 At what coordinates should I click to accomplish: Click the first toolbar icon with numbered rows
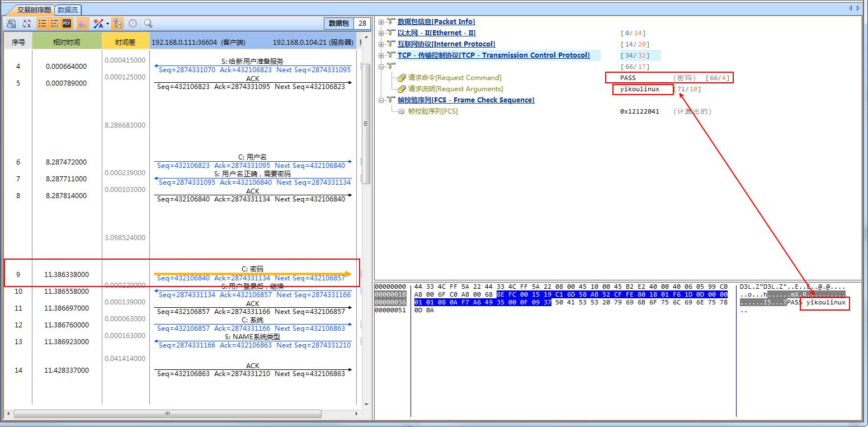pyautogui.click(x=11, y=24)
